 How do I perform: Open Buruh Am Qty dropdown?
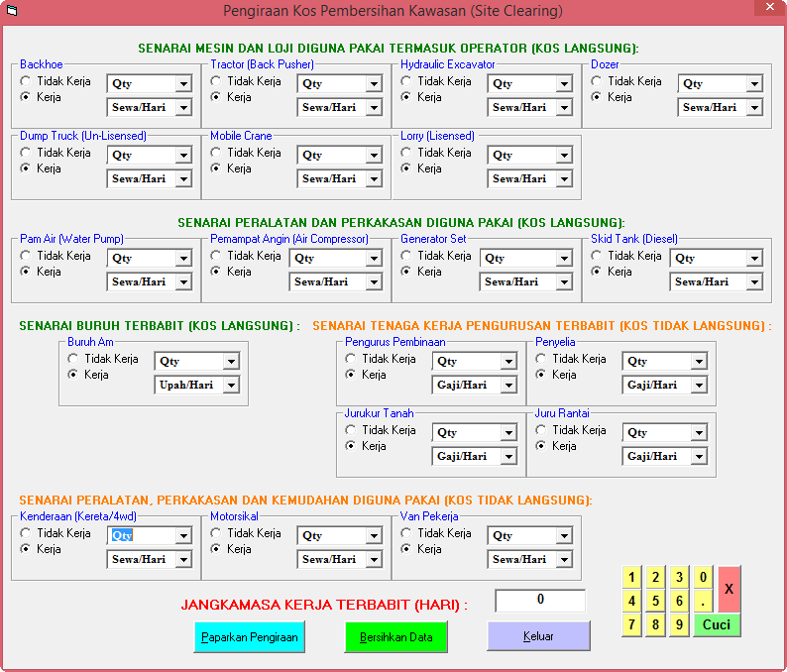[x=231, y=361]
